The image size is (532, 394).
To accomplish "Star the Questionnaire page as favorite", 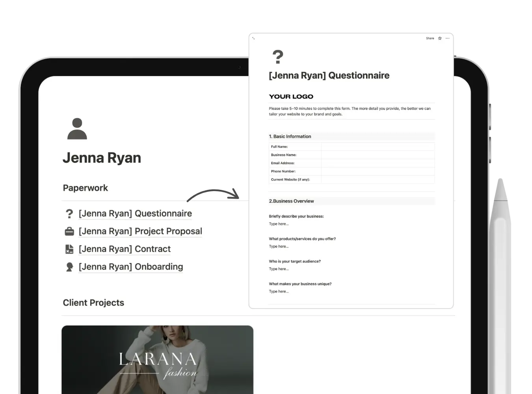I will pos(440,38).
